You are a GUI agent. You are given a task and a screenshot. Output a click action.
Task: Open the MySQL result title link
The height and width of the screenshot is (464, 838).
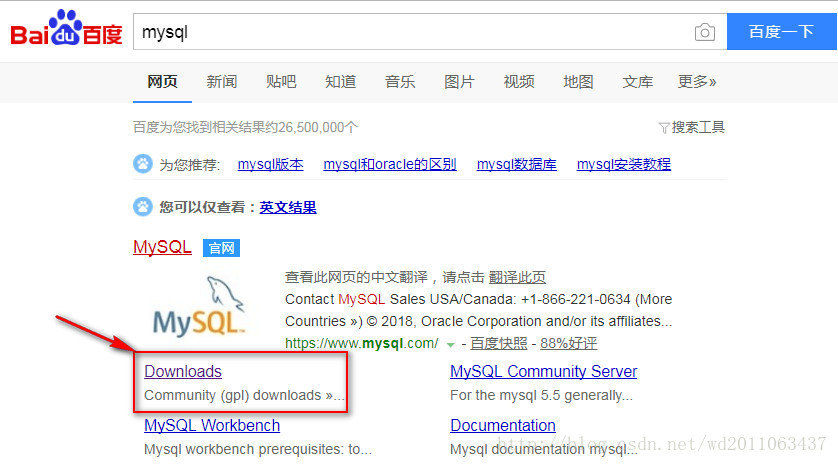click(162, 247)
